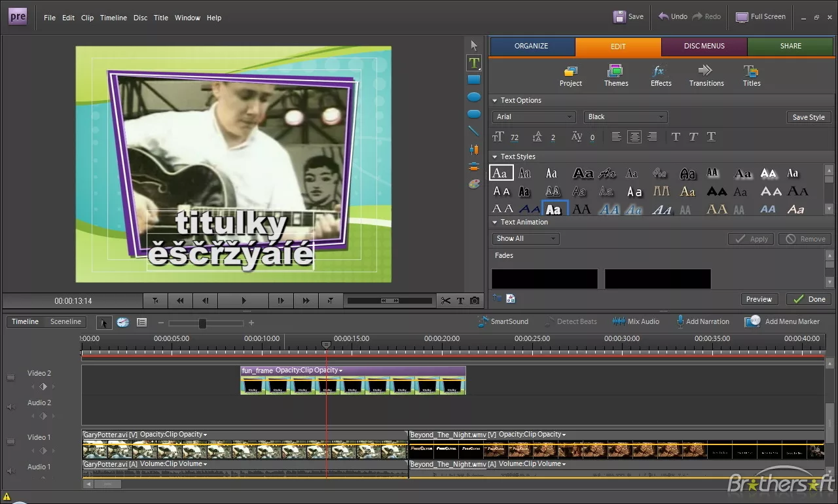Click the timeline zoom slider handle
Screen dimensions: 838x504
point(202,323)
